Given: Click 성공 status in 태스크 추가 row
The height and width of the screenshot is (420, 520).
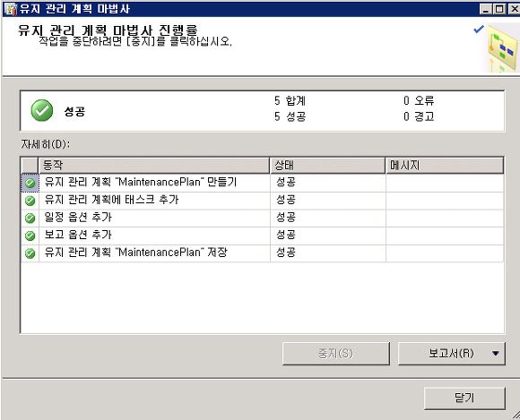Looking at the screenshot, I should coord(286,200).
